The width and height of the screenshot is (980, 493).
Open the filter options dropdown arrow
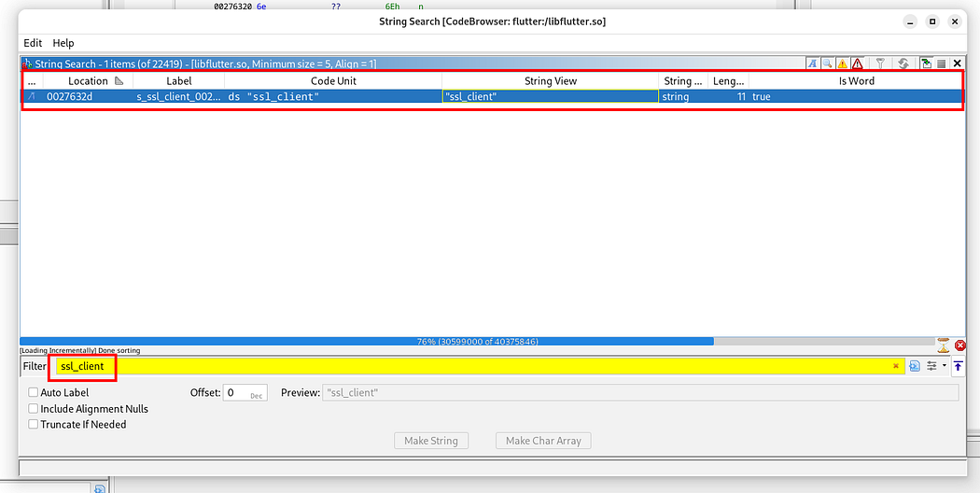[944, 366]
